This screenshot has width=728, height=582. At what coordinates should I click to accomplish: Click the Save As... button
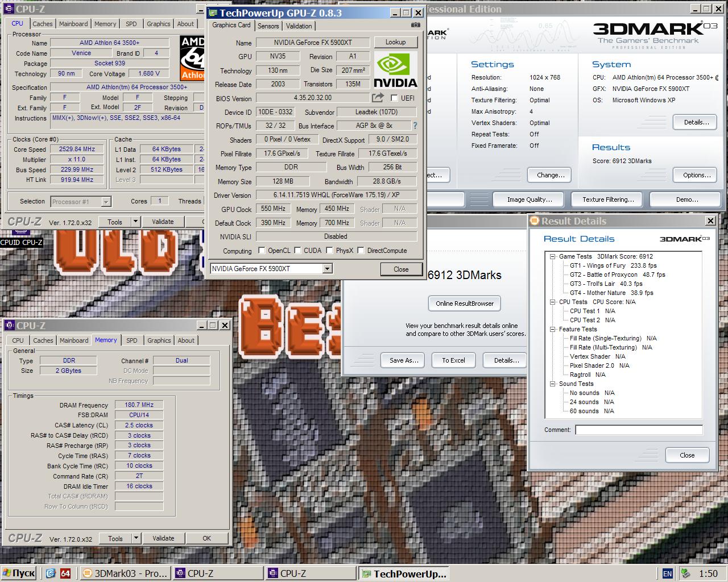[404, 360]
